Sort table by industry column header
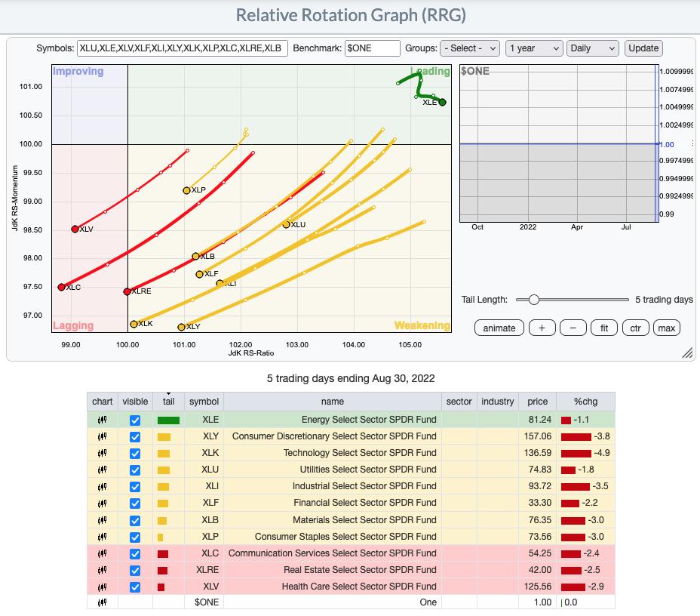This screenshot has width=700, height=616. pyautogui.click(x=497, y=402)
